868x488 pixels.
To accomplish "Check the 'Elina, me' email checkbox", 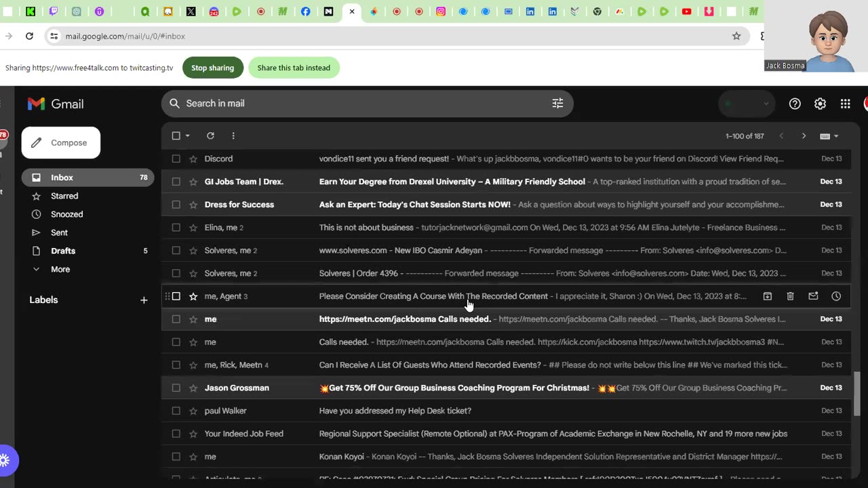I will coord(176,228).
